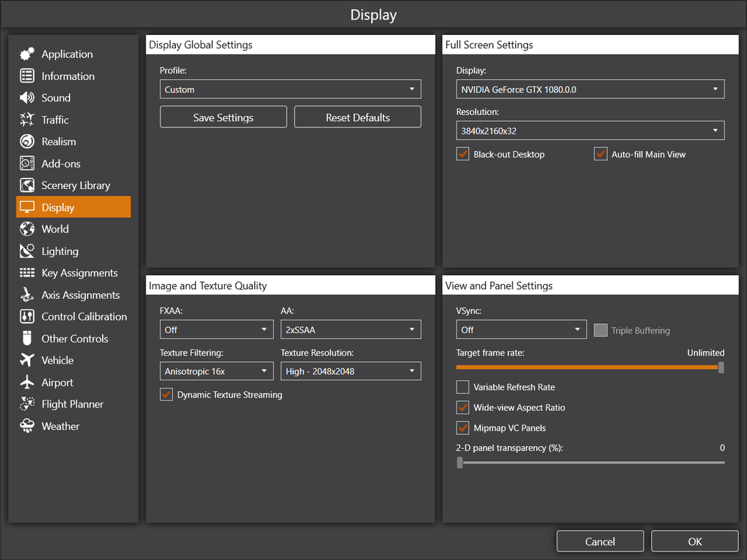Click the Save Settings button
Viewport: 747px width, 560px height.
point(223,117)
